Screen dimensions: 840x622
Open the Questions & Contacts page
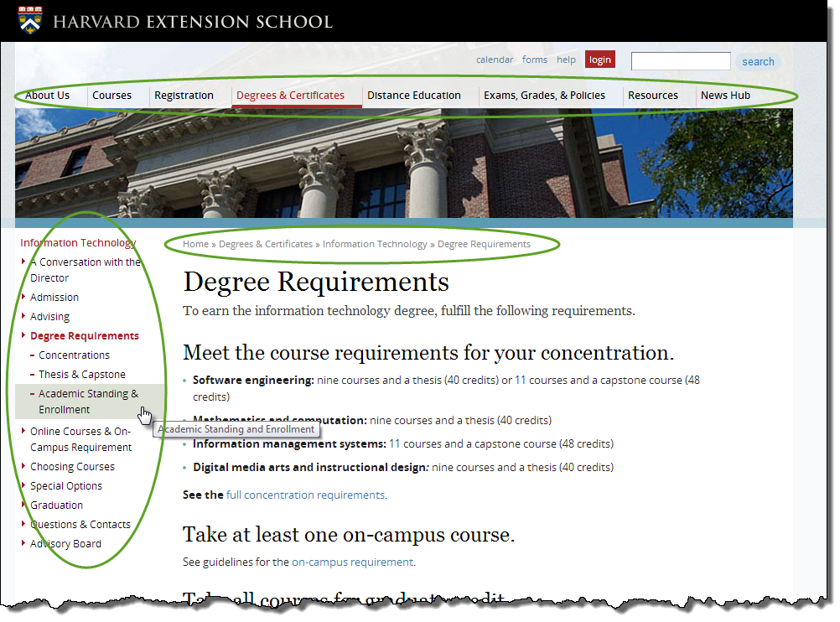[80, 525]
